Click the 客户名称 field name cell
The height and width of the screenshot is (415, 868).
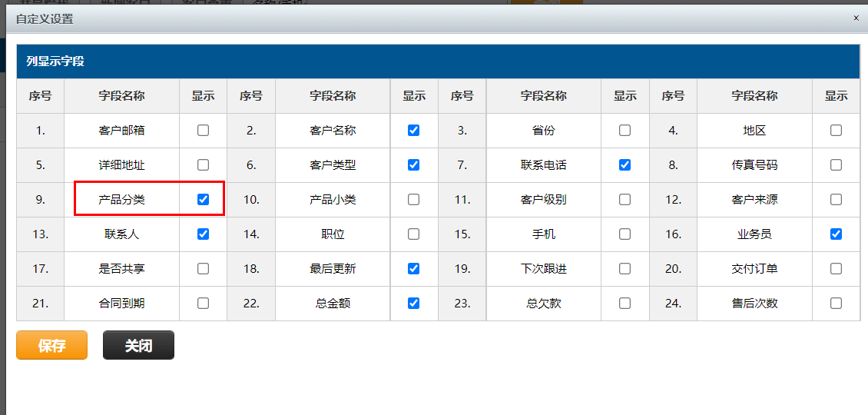click(x=333, y=131)
